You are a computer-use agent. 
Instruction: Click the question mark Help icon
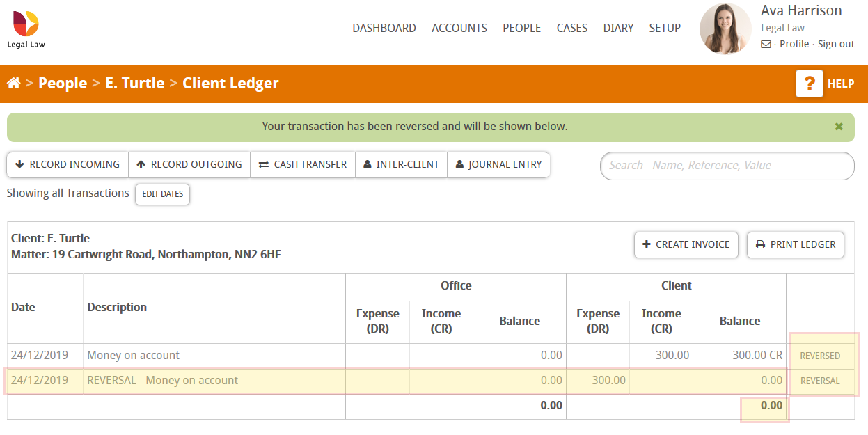click(809, 83)
